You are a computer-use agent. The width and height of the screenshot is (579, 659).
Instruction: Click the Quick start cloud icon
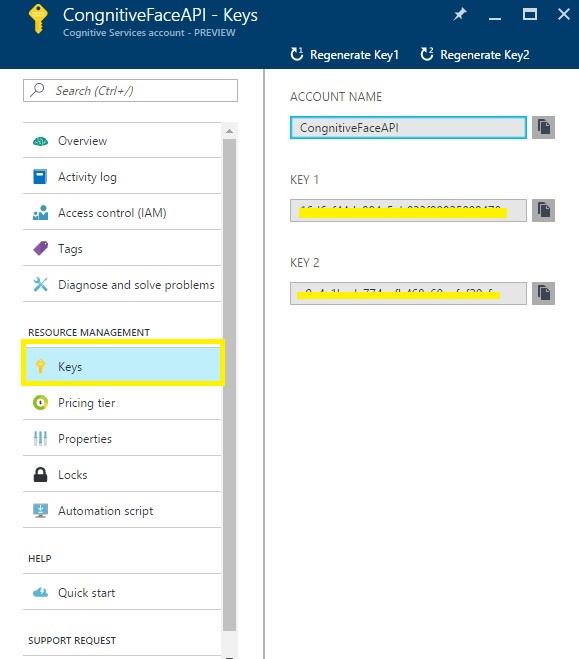(40, 593)
